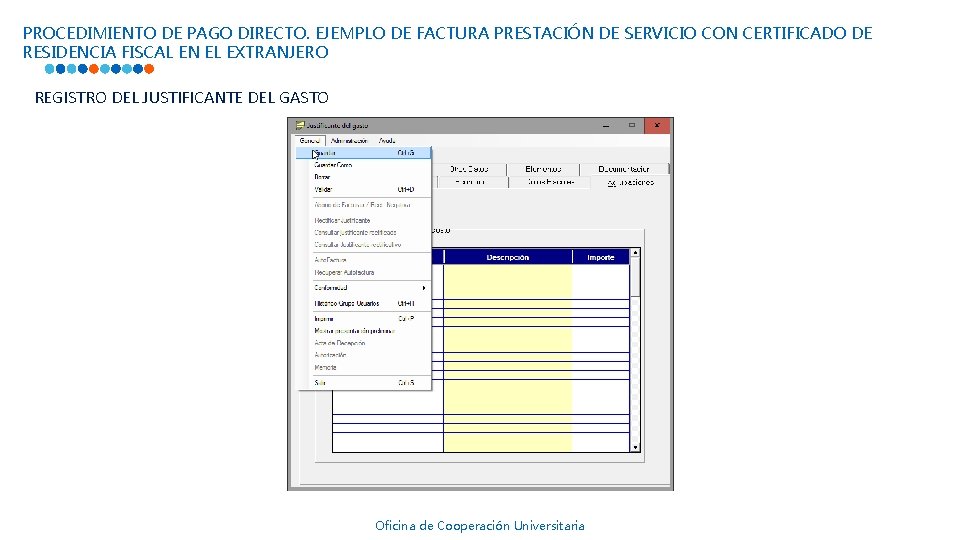Viewport: 960px width, 540px height.
Task: Click the Importe column header
Action: click(601, 257)
